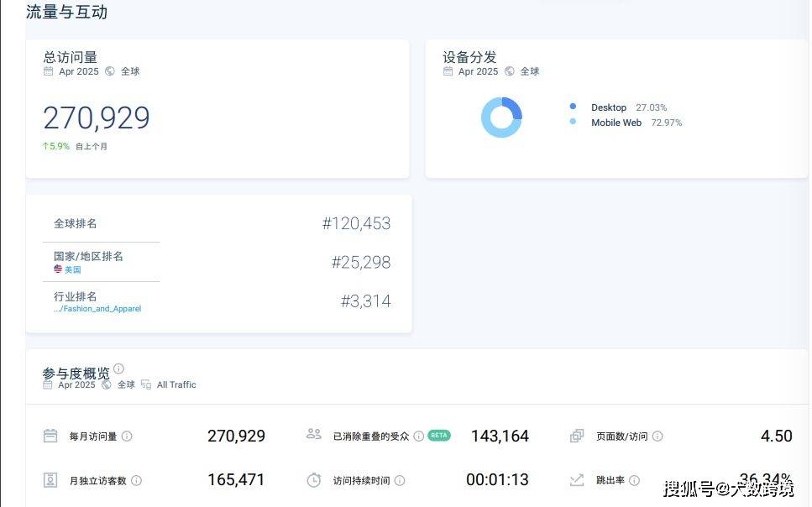Click the total visits number 270,929

coord(97,118)
